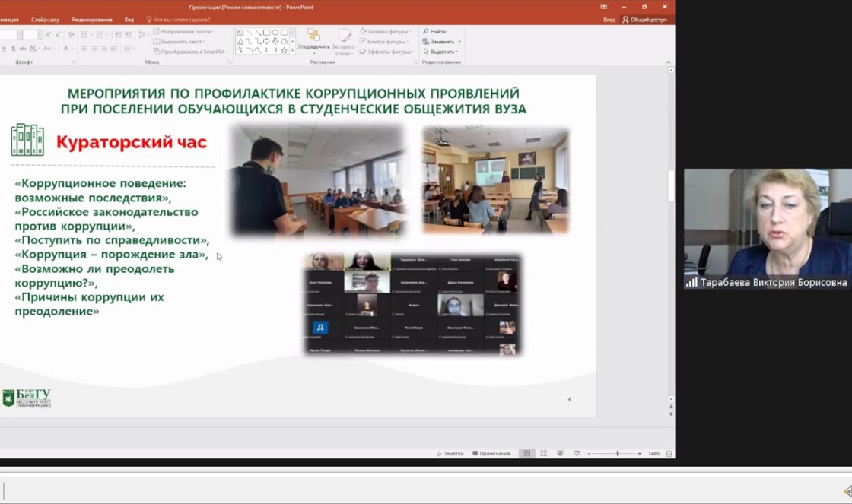Click the zoom in plus icon
This screenshot has width=852, height=504.
(x=640, y=454)
